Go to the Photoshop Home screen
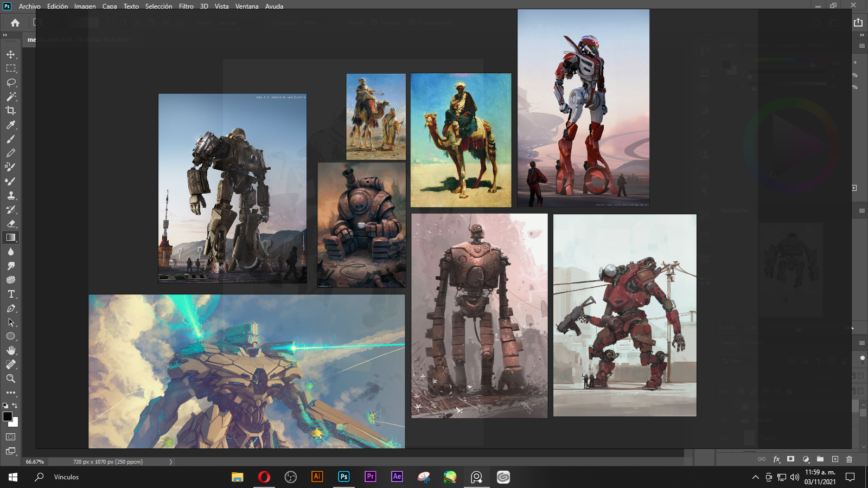Viewport: 868px width, 488px height. click(15, 23)
